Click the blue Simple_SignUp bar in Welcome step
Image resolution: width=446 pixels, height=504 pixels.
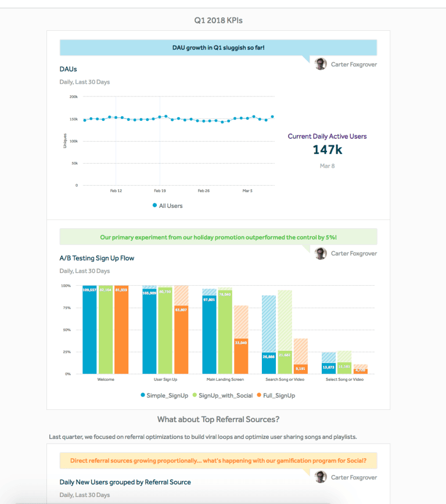tap(89, 331)
